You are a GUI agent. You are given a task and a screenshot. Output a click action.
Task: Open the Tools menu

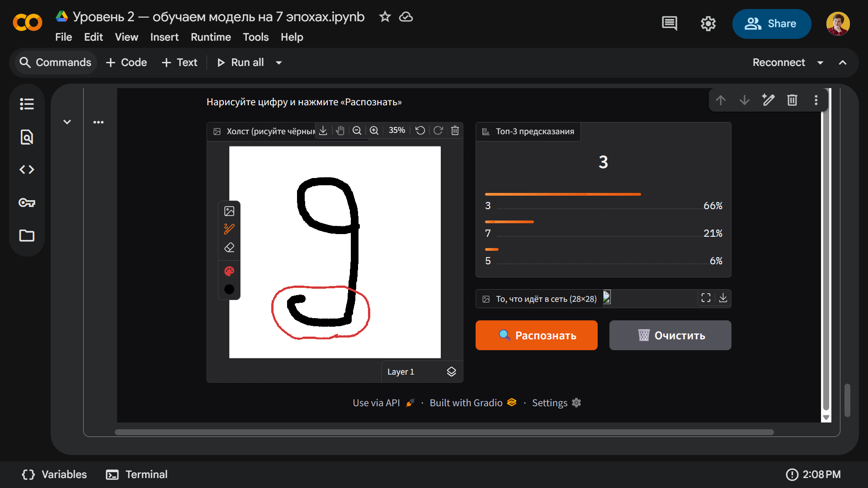(255, 37)
